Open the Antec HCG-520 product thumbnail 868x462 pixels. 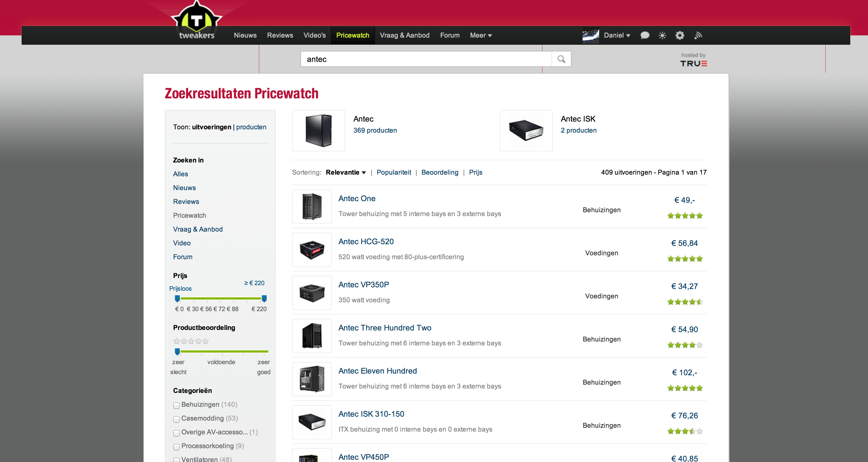[x=312, y=250]
